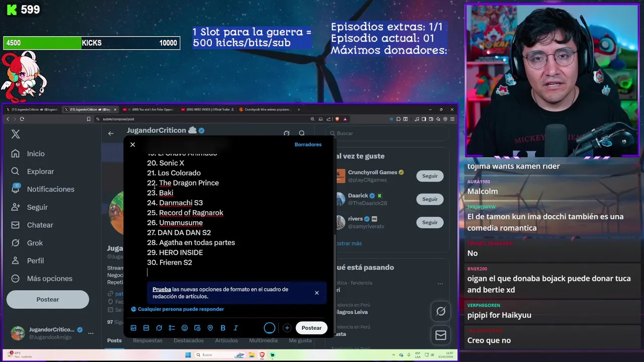Image resolution: width=644 pixels, height=362 pixels.
Task: Open the floating Grok button
Action: pos(441,312)
